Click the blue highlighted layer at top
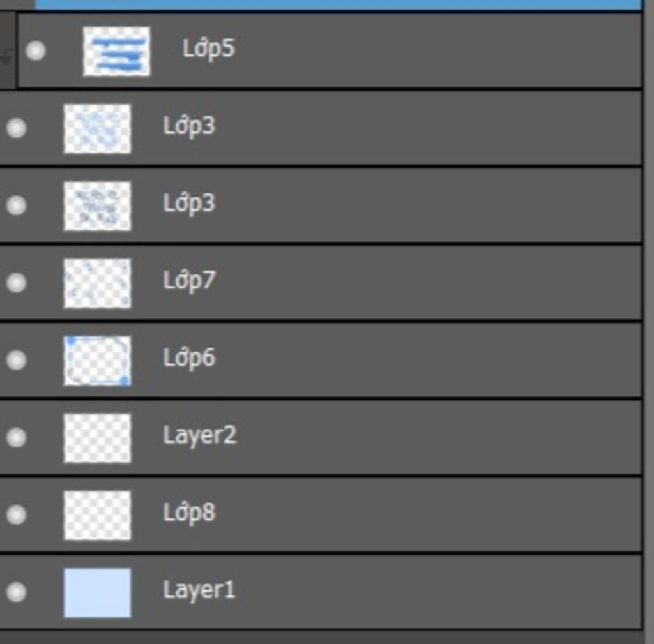Screen dimensions: 654x644 pos(338,4)
